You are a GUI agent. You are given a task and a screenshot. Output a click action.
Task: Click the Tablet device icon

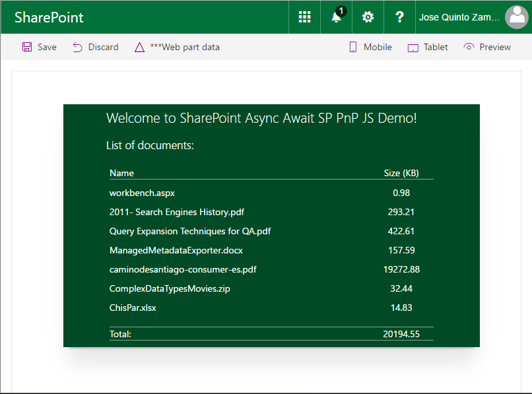(x=413, y=48)
